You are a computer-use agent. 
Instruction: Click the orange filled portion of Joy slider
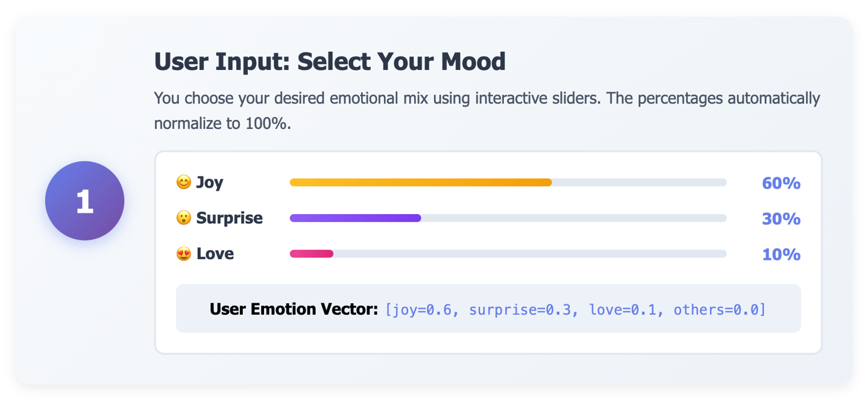click(420, 183)
